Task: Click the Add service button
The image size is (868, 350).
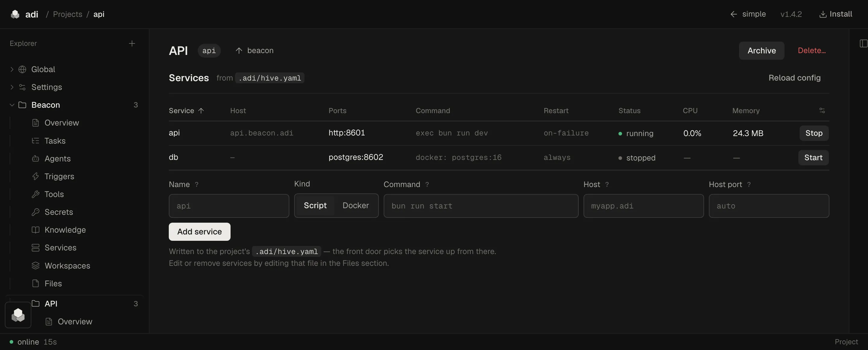Action: (200, 232)
